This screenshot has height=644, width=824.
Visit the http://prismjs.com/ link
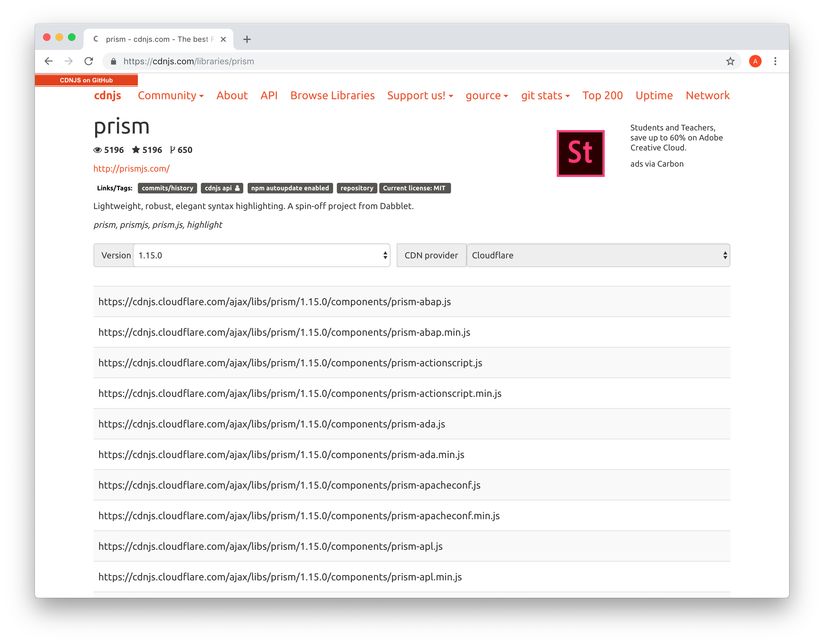[x=132, y=168]
